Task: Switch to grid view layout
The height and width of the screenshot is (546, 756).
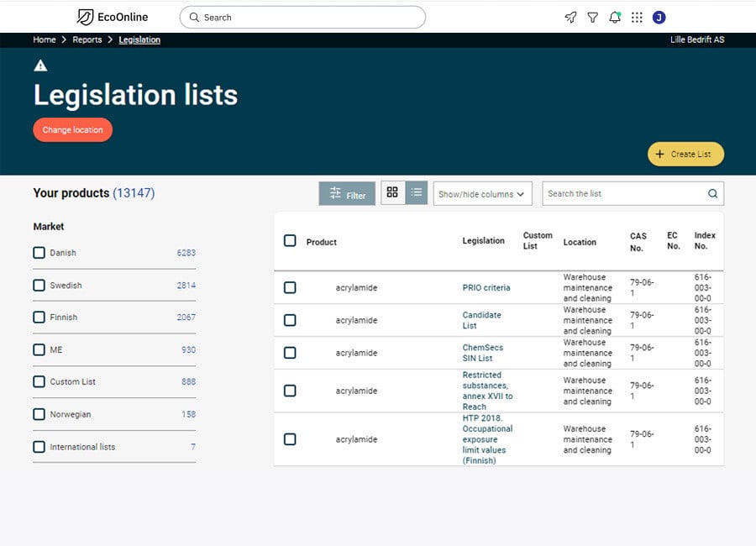Action: [392, 192]
